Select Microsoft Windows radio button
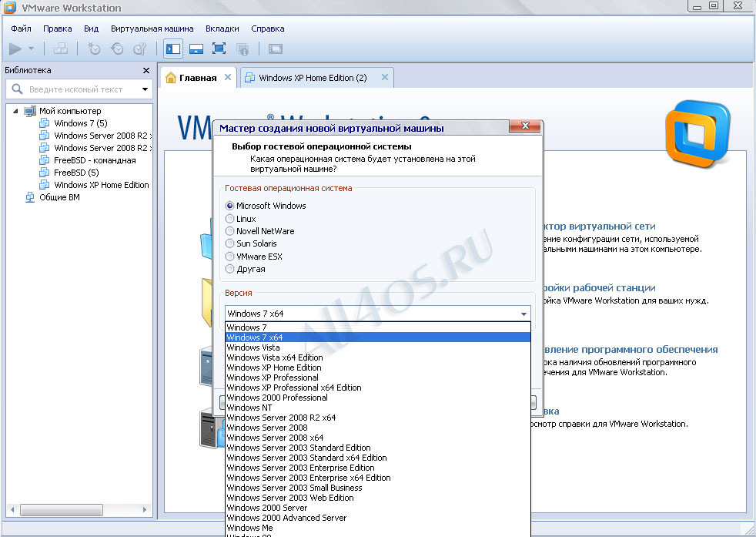The height and width of the screenshot is (537, 756). pyautogui.click(x=230, y=206)
